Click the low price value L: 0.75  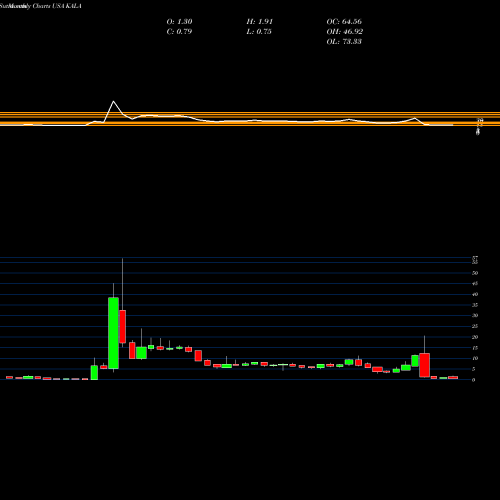(x=259, y=32)
